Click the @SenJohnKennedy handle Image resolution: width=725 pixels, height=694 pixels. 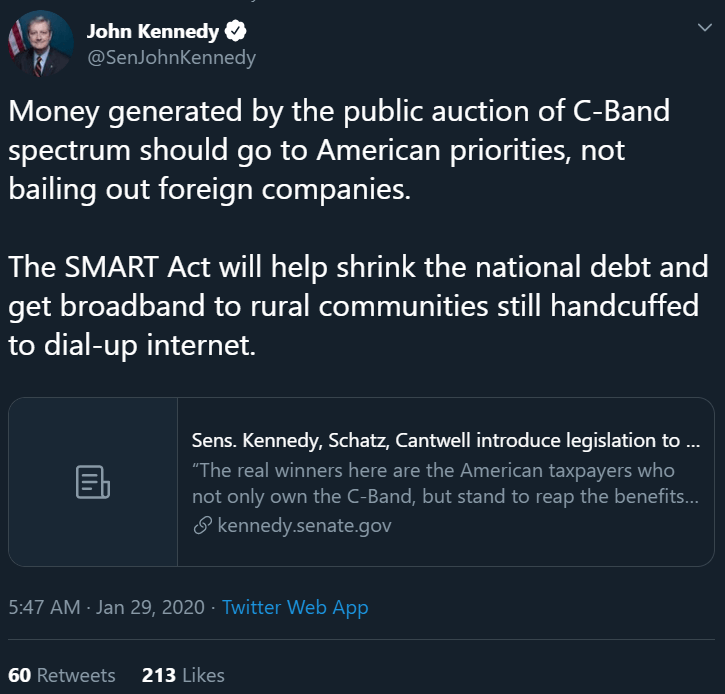(x=171, y=57)
